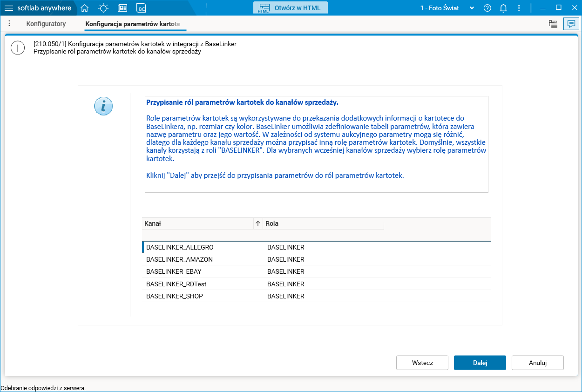Switch to the Konfiguratory tab
Image resolution: width=582 pixels, height=392 pixels.
pos(46,24)
